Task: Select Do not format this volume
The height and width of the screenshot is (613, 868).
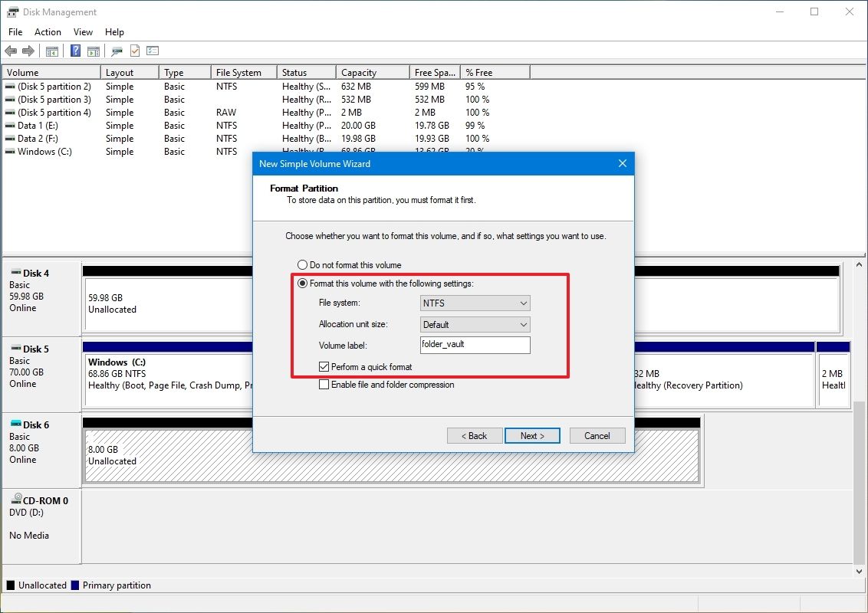Action: click(303, 264)
